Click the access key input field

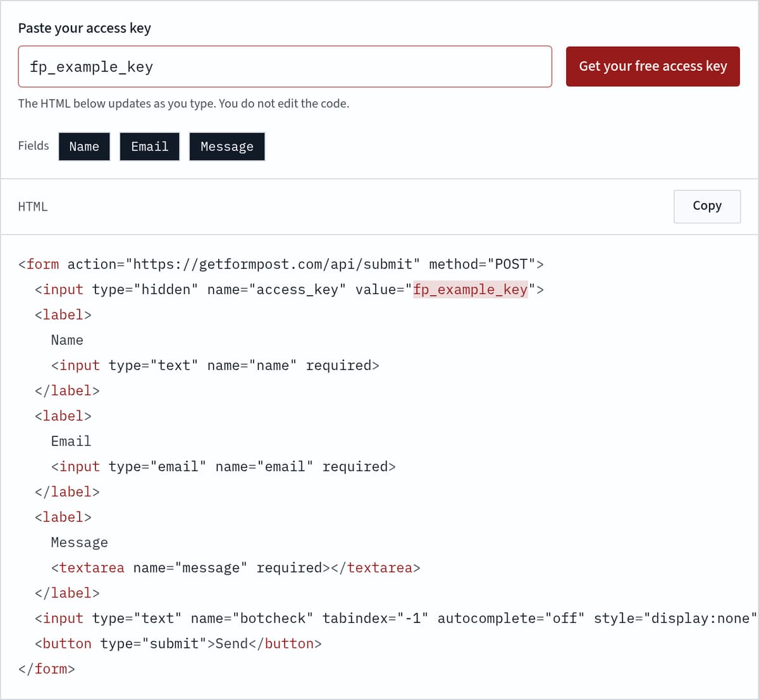[285, 66]
